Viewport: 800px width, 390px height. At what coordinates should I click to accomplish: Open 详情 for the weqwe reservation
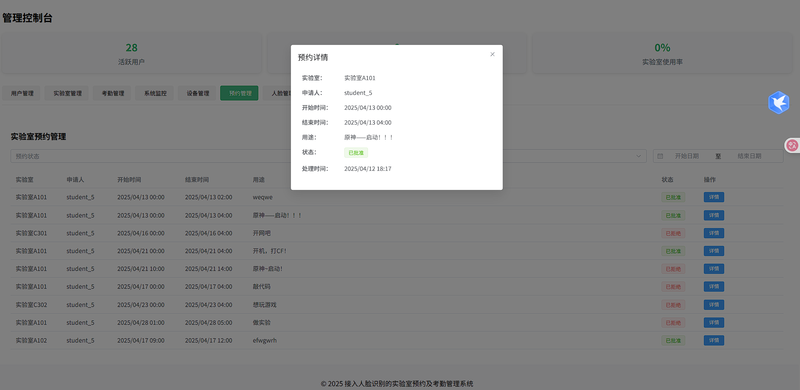pos(714,197)
